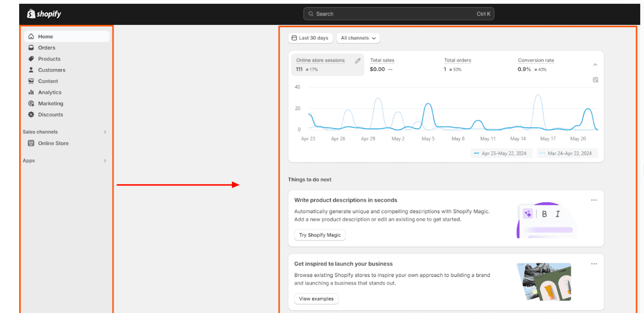
Task: Open the All channels dropdown
Action: tap(358, 38)
